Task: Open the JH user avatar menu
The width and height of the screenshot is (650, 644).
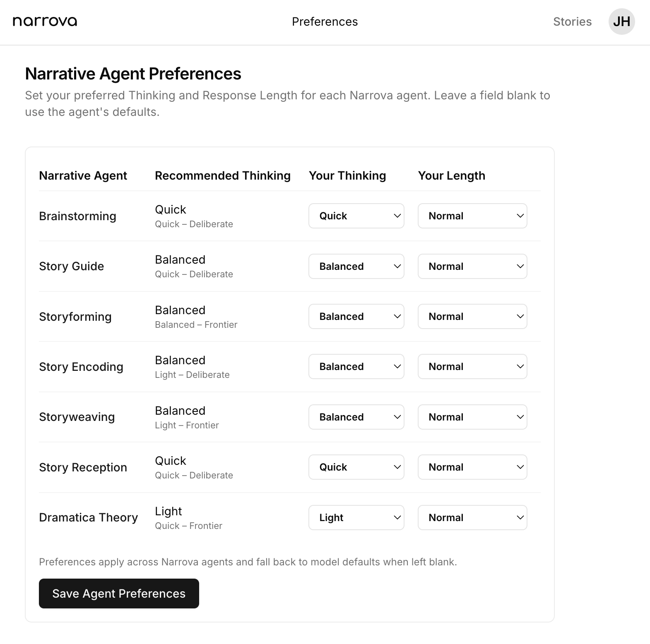Action: click(x=621, y=22)
